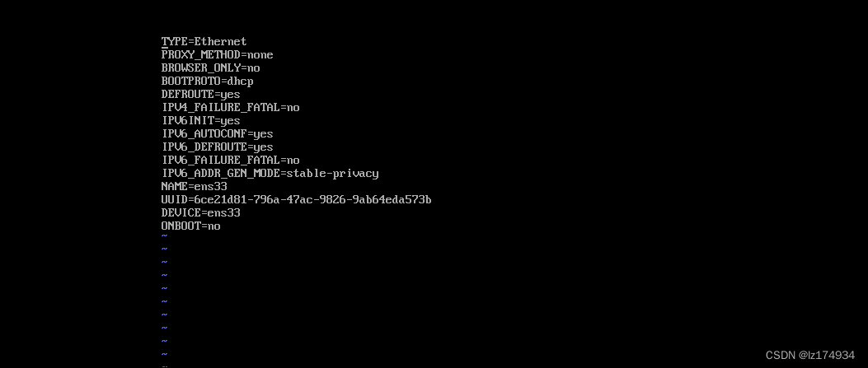Viewport: 868px width, 368px height.
Task: Select IPV6_FAILURE_FATAL=no line
Action: point(230,161)
